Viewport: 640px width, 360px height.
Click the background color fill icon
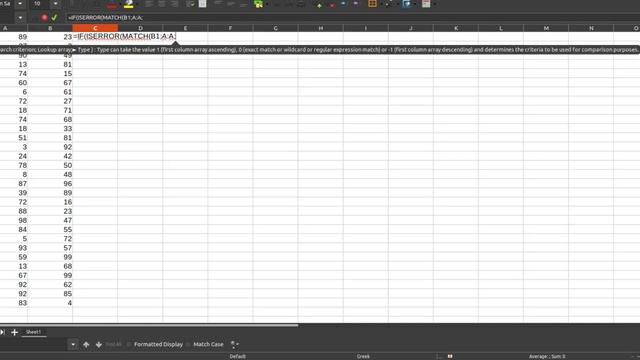(x=406, y=4)
